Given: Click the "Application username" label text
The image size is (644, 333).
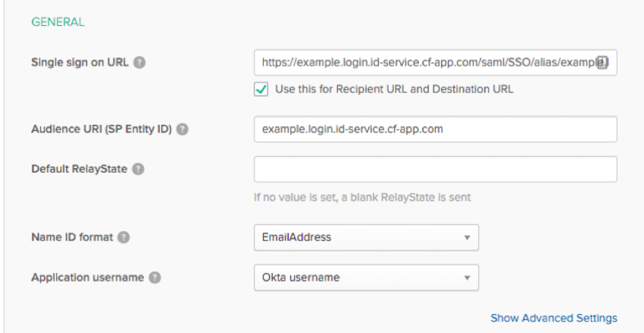Looking at the screenshot, I should 87,278.
